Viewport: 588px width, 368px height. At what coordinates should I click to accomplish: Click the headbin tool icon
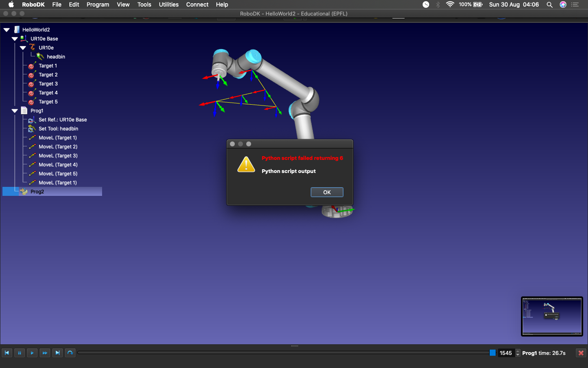tap(40, 56)
